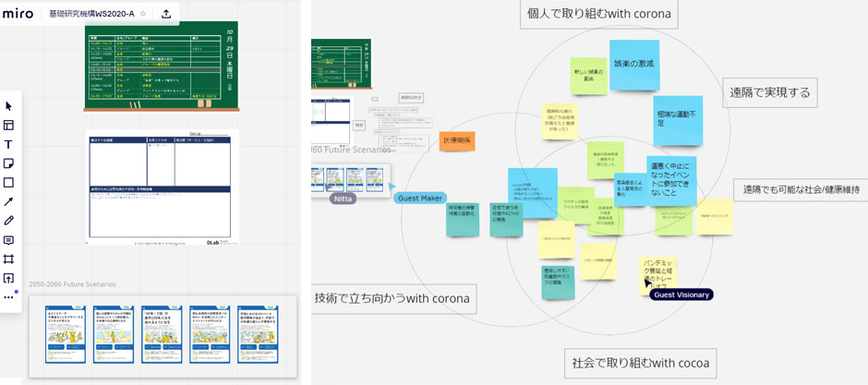Screen dimensions: 868x385
Task: Click the 遠隔で実現する label
Action: [x=769, y=92]
